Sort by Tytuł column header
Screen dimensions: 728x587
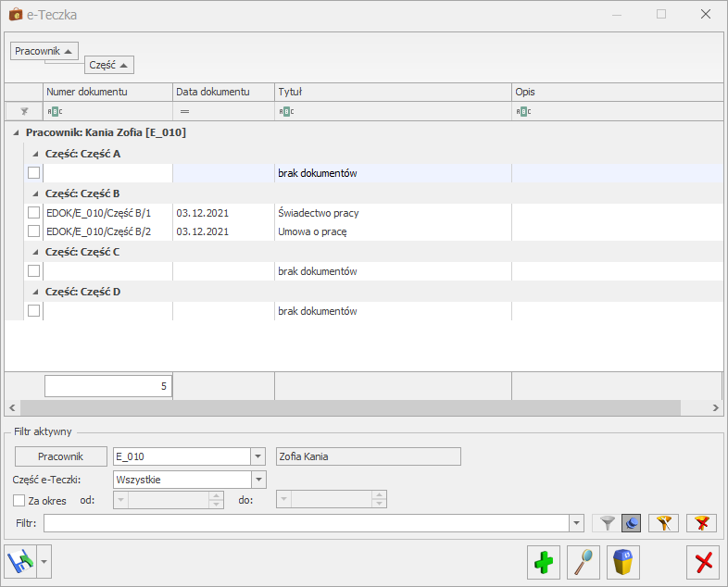point(393,92)
